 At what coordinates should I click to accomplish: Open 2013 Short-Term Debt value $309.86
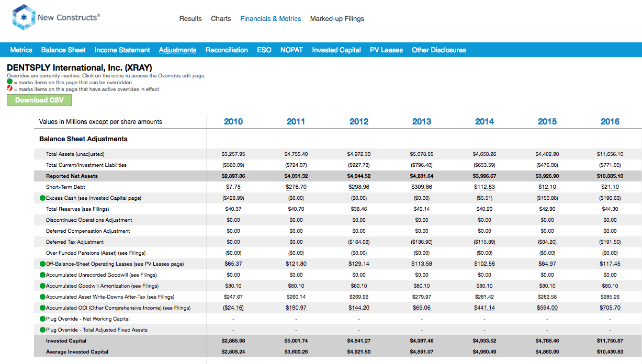[x=422, y=187]
